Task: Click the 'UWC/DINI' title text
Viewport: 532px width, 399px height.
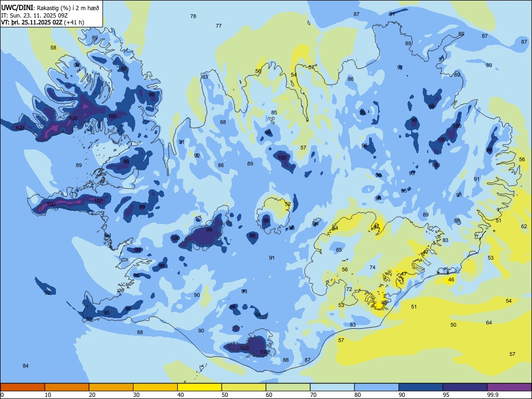Action: pyautogui.click(x=18, y=7)
